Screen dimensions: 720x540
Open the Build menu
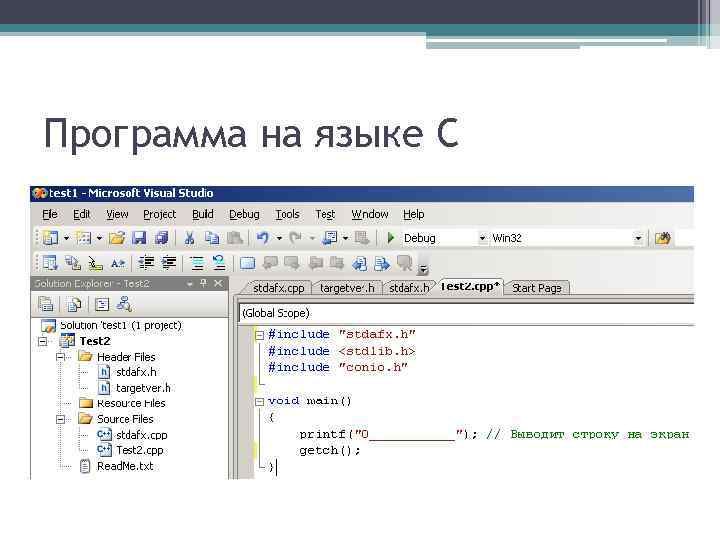202,214
